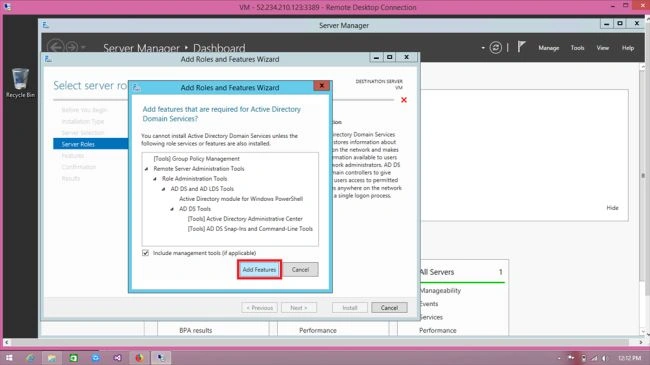Image resolution: width=650 pixels, height=365 pixels.
Task: Open the Tools menu in Server Manager
Action: coord(577,48)
